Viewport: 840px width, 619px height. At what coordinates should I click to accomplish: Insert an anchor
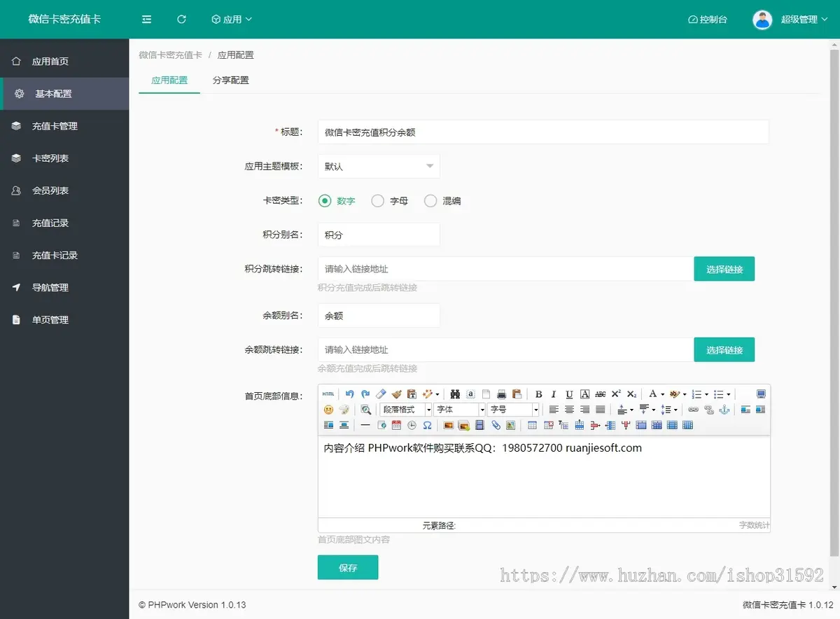pos(724,410)
